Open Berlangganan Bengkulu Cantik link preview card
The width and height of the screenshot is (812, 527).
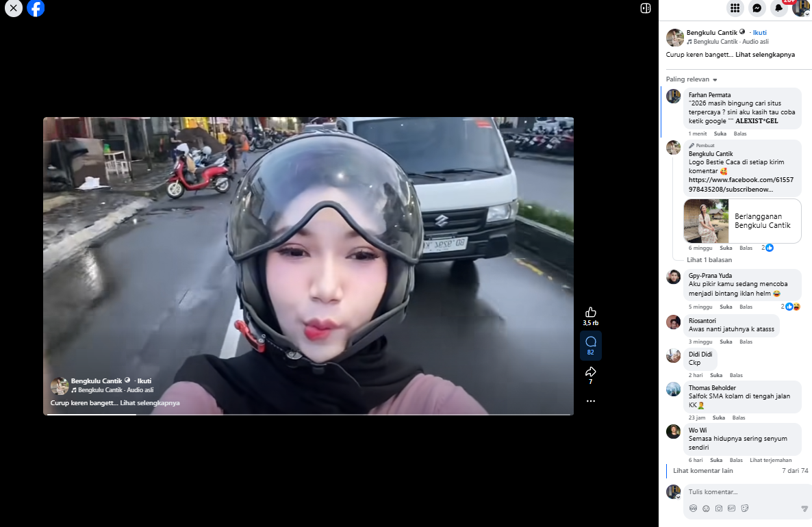pos(742,221)
